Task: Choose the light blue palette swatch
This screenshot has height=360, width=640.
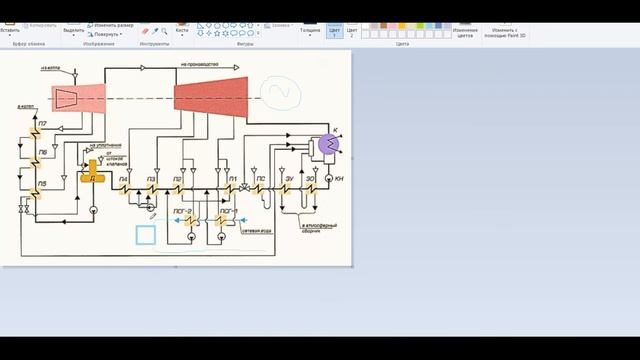Action: [x=429, y=26]
